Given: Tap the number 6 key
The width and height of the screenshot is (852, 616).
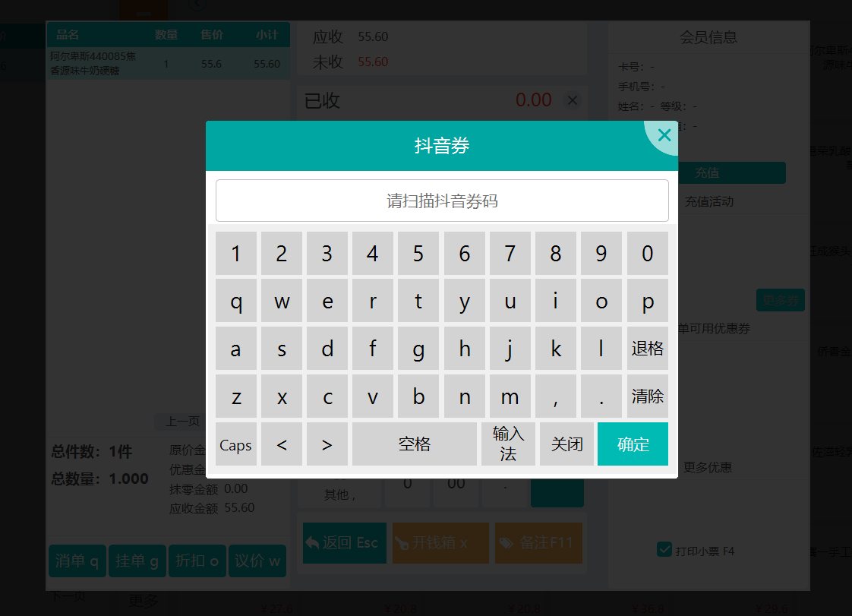Looking at the screenshot, I should pyautogui.click(x=465, y=254).
